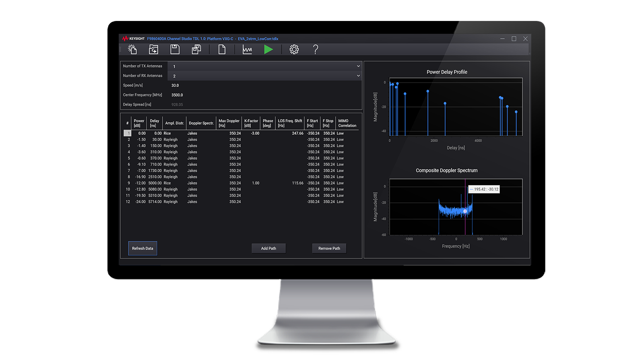Click the Remove Path button
Screen dimensions: 644x362
(x=329, y=249)
